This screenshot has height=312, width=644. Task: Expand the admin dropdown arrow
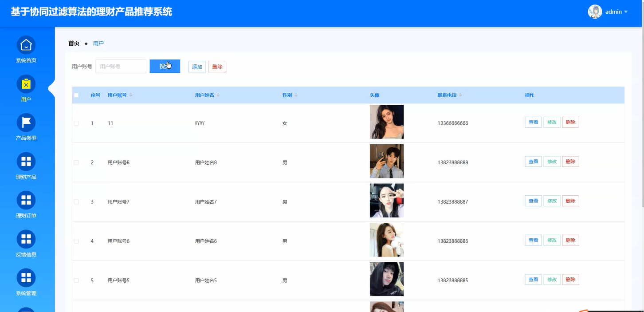(x=626, y=12)
